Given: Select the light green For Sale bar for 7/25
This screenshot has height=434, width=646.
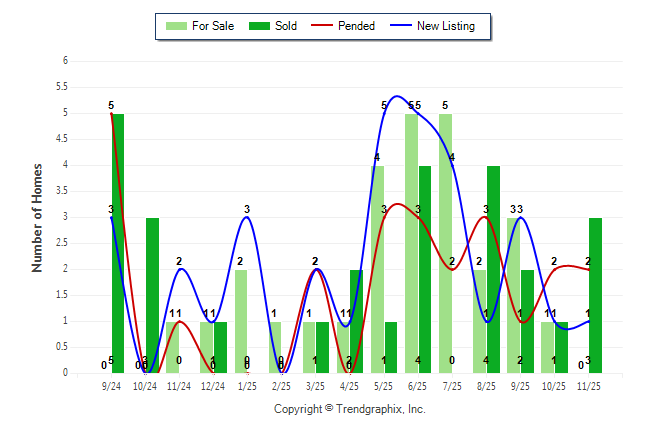Looking at the screenshot, I should [445, 243].
